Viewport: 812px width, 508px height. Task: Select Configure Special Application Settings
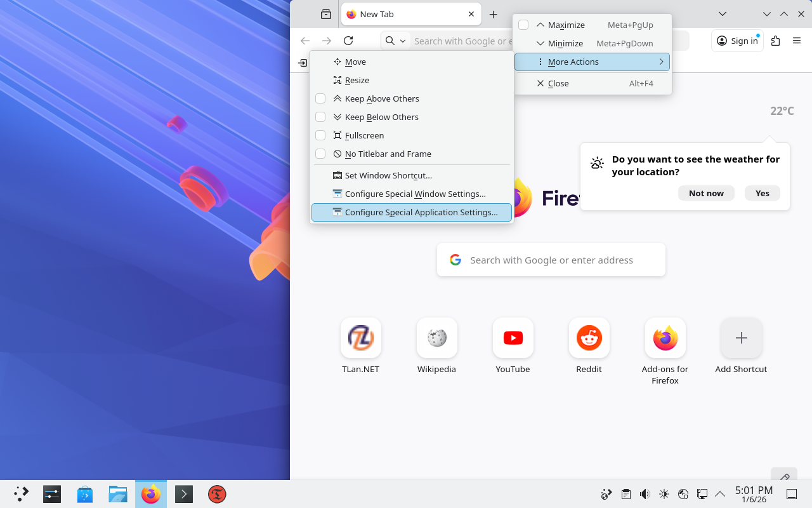pos(421,212)
